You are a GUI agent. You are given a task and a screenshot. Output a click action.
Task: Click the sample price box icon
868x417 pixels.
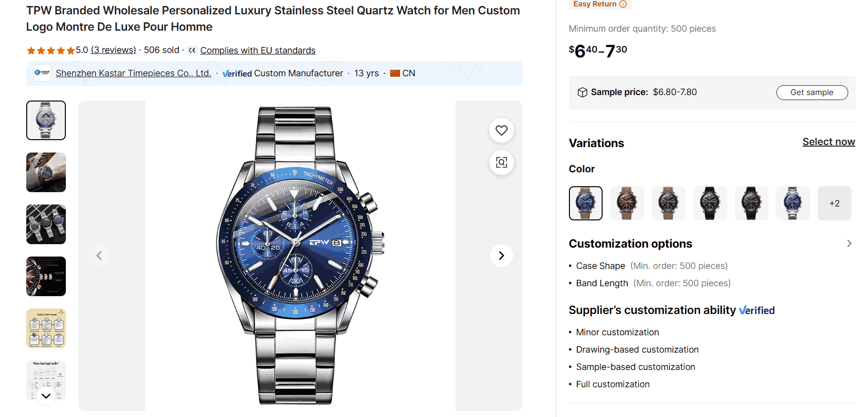[x=582, y=92]
